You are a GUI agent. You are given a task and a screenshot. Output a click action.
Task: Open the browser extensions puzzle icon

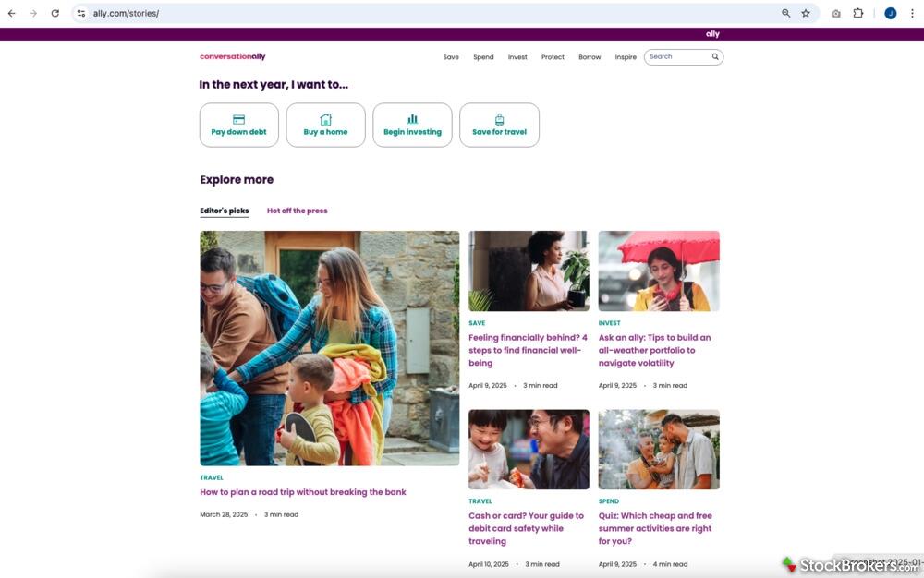tap(858, 13)
